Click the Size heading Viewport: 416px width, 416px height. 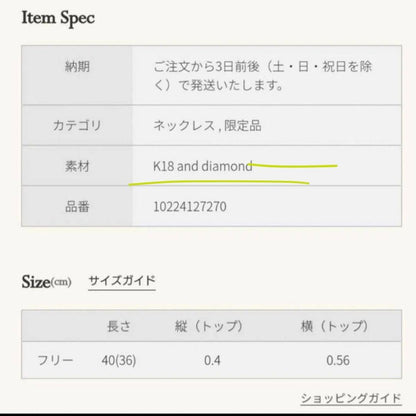[36, 282]
